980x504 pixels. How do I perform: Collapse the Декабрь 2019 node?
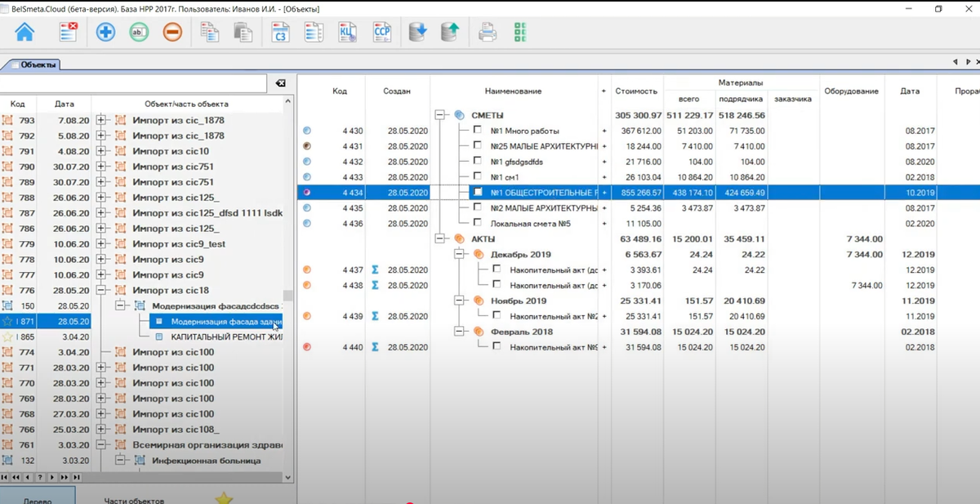pos(459,254)
